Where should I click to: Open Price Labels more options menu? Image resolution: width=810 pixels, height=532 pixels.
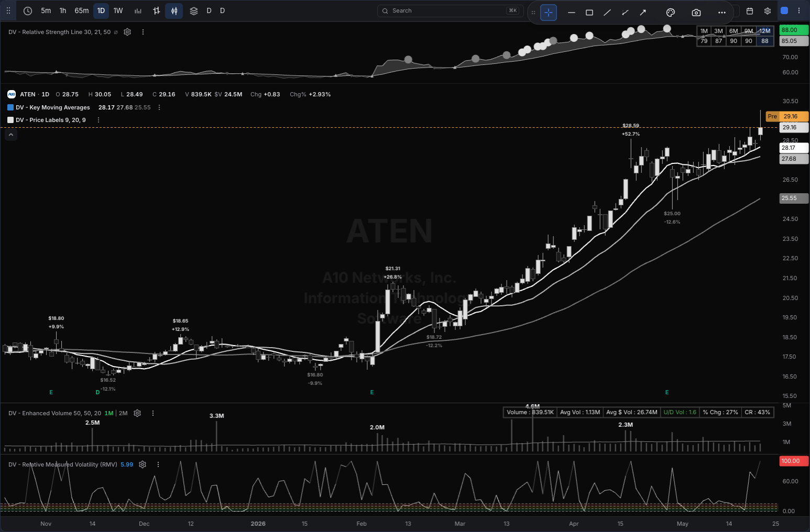tap(98, 120)
